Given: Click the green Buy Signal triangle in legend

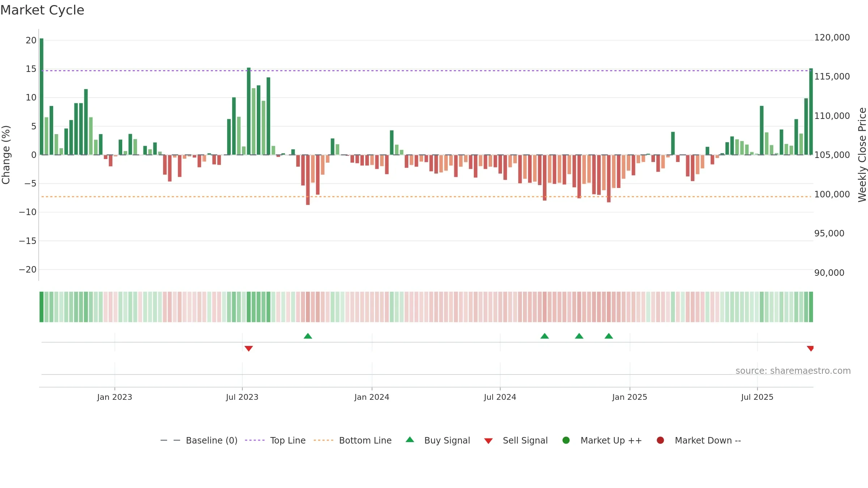Looking at the screenshot, I should tap(410, 440).
